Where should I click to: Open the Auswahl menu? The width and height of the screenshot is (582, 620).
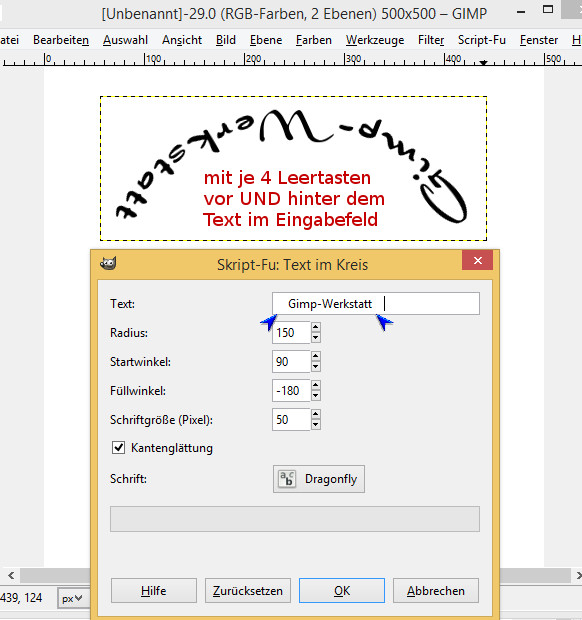click(x=125, y=40)
